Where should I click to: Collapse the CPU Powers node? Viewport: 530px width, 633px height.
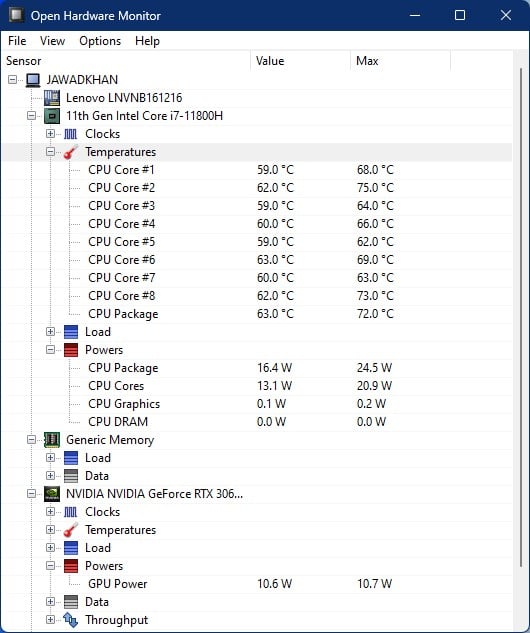[50, 350]
